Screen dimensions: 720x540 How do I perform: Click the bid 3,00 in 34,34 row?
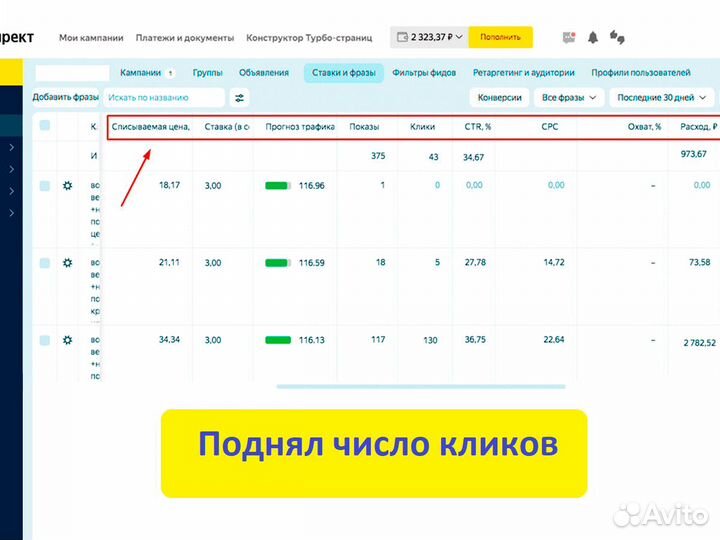tap(213, 340)
